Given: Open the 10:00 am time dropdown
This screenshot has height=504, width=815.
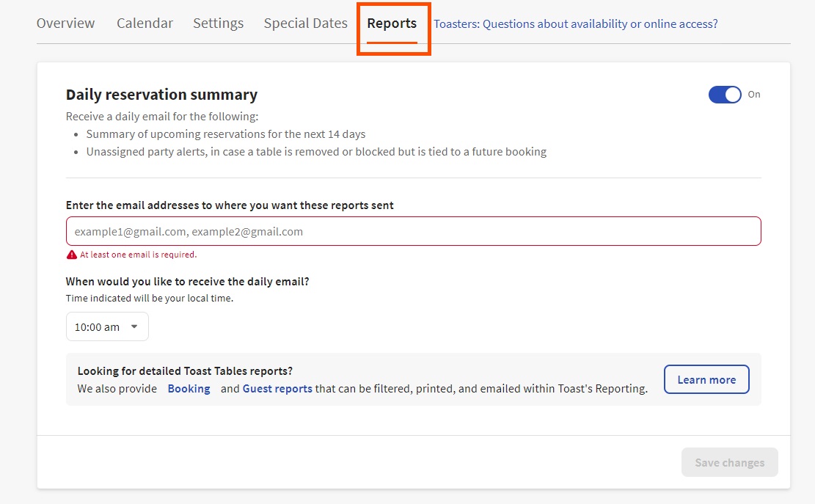Looking at the screenshot, I should tap(107, 327).
